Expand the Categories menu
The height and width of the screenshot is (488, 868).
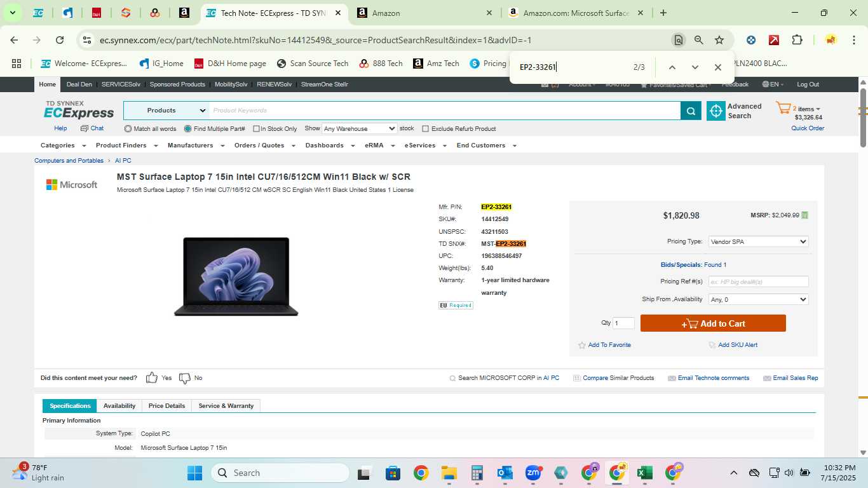(x=63, y=146)
